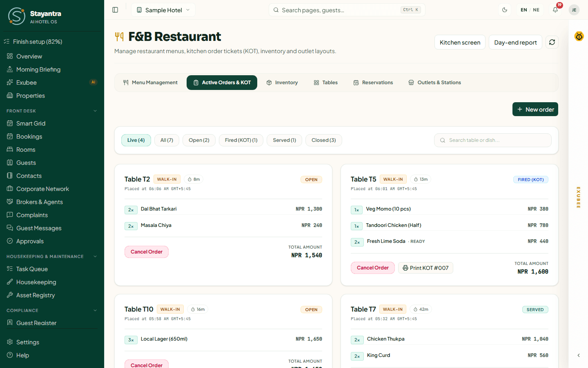Open the Tables tab
This screenshot has width=588, height=368.
326,83
